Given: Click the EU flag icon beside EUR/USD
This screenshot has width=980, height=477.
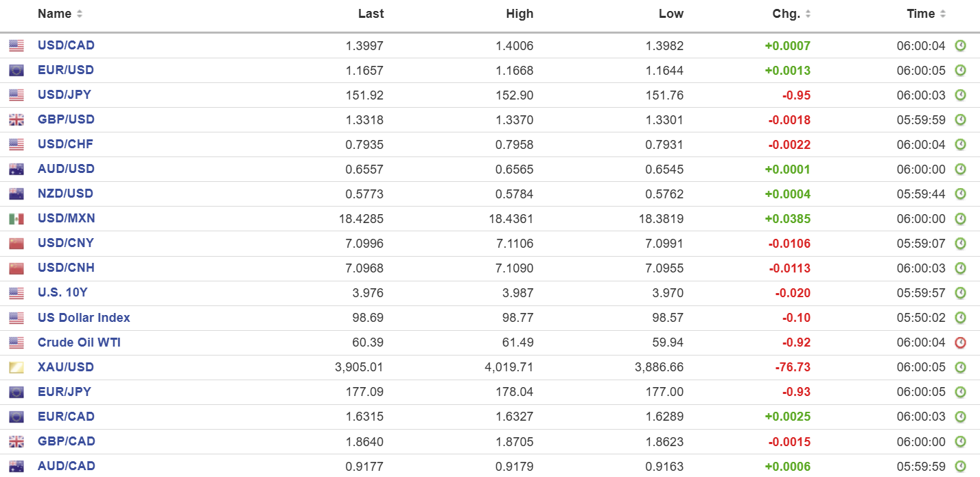Looking at the screenshot, I should point(16,71).
